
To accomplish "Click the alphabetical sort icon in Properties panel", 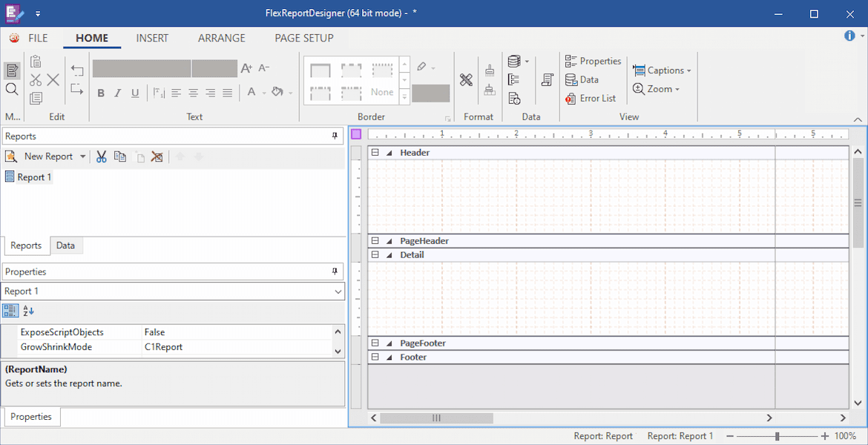I will point(27,311).
